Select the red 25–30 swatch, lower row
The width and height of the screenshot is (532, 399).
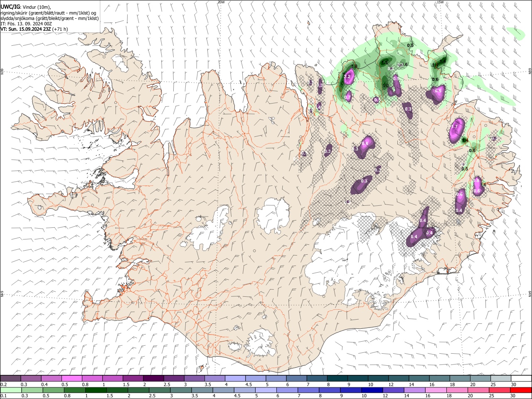(499, 390)
